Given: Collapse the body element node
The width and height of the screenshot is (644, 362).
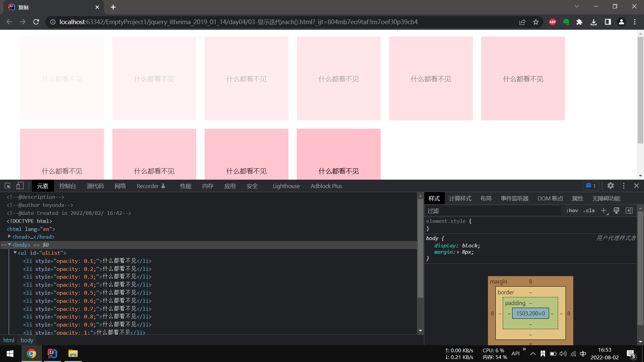Looking at the screenshot, I should tap(9, 245).
